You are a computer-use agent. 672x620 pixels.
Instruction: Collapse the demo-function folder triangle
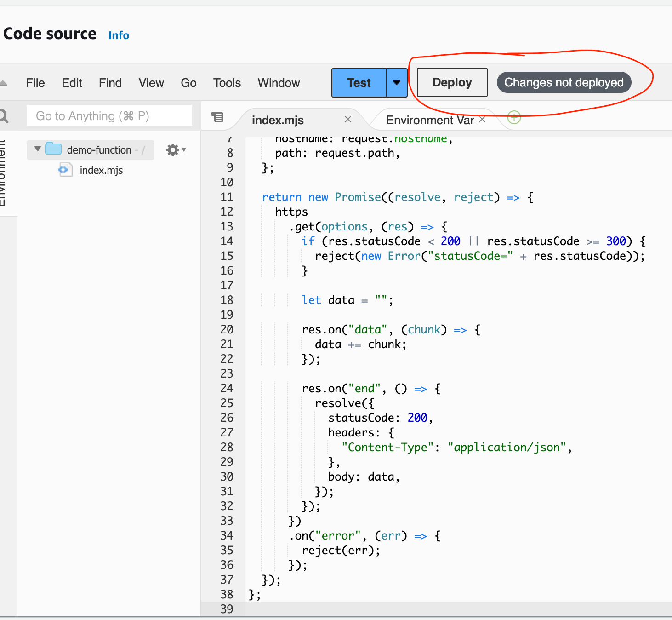pyautogui.click(x=38, y=149)
